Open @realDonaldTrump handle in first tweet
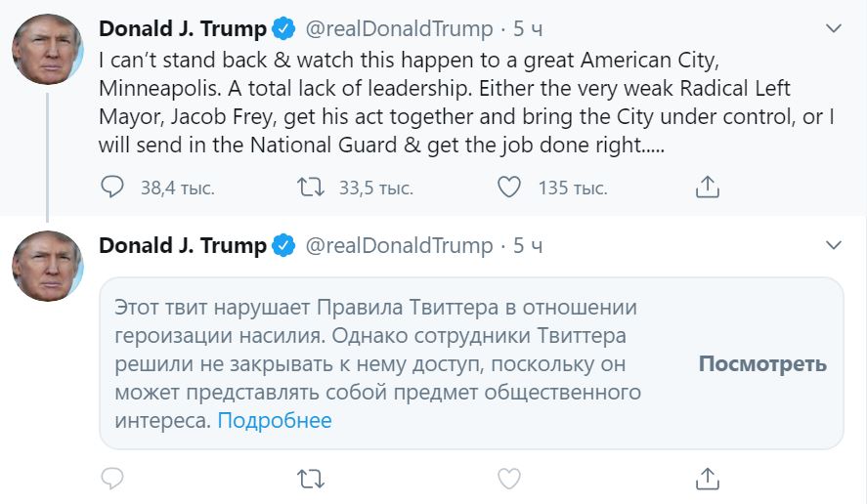Viewport: 867px width, 504px height. pos(399,29)
